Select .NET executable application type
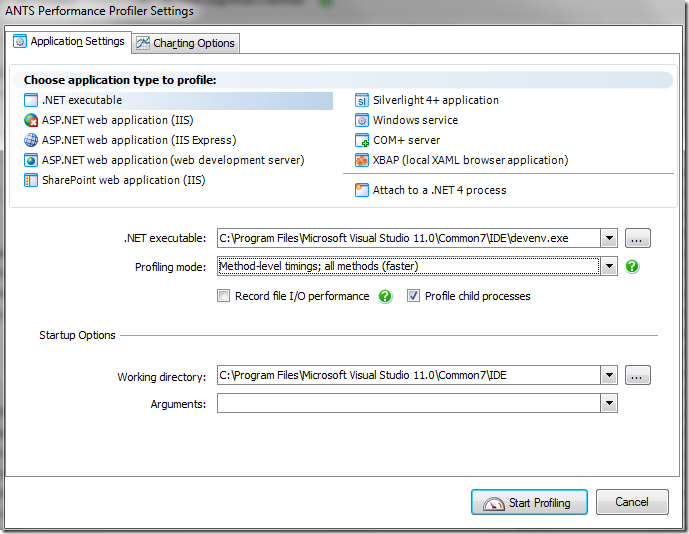Screen dimensions: 689x534 pos(178,100)
